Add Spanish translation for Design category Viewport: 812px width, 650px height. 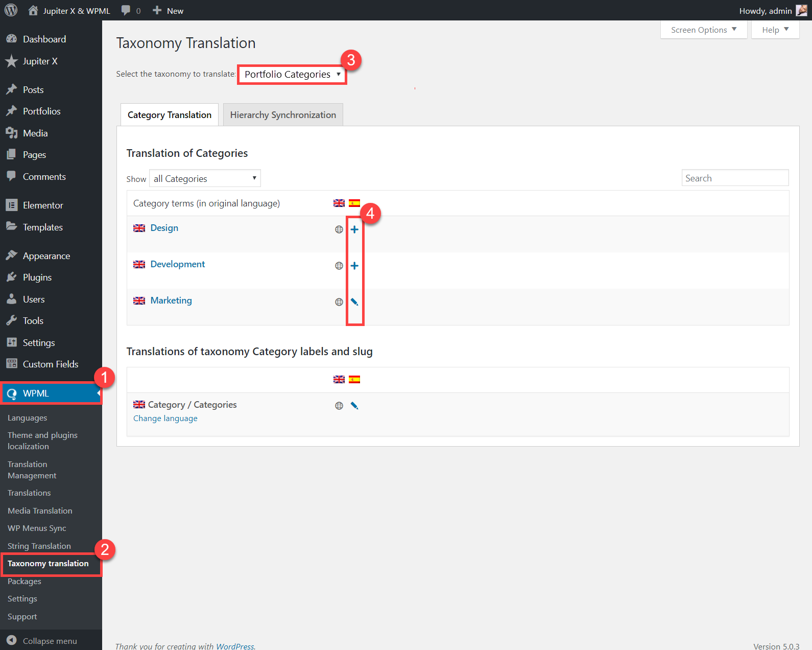[354, 229]
